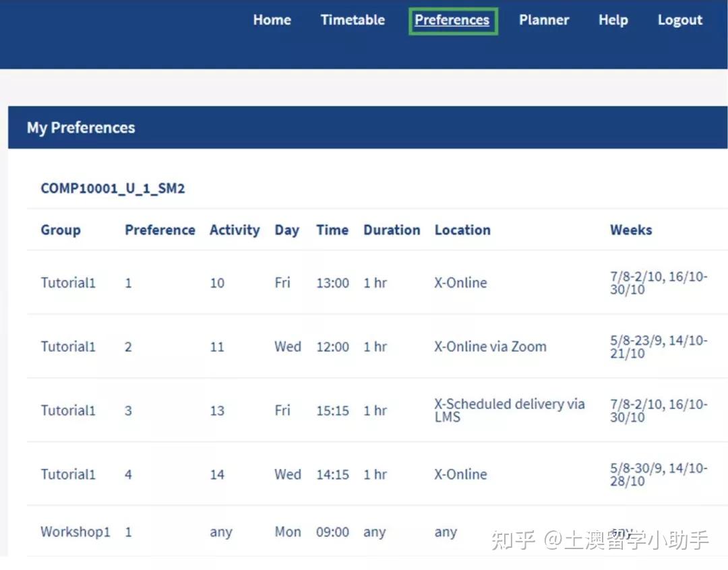Screen dimensions: 728x570
Task: Click the Preference column header
Action: (x=160, y=230)
